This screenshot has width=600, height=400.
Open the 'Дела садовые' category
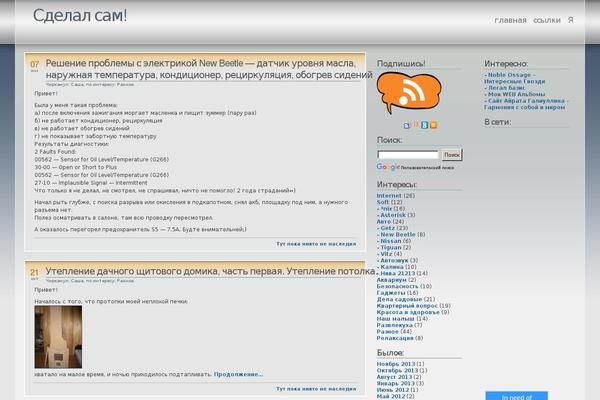pos(399,299)
